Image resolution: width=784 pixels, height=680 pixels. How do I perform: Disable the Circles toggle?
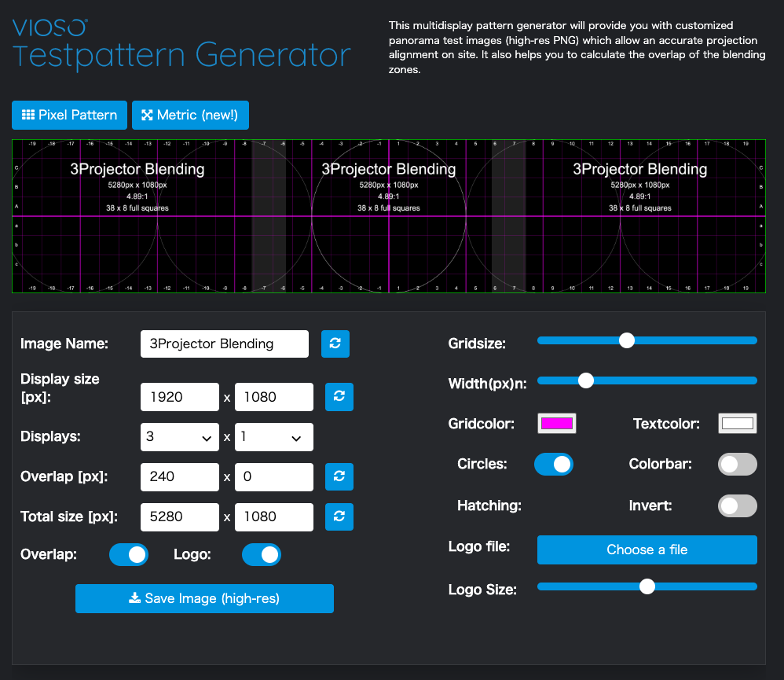pyautogui.click(x=554, y=464)
